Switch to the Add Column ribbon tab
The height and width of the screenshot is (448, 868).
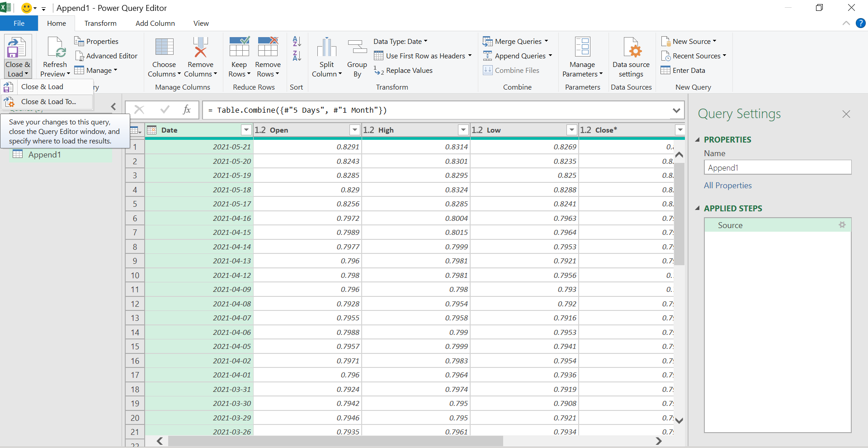coord(155,23)
